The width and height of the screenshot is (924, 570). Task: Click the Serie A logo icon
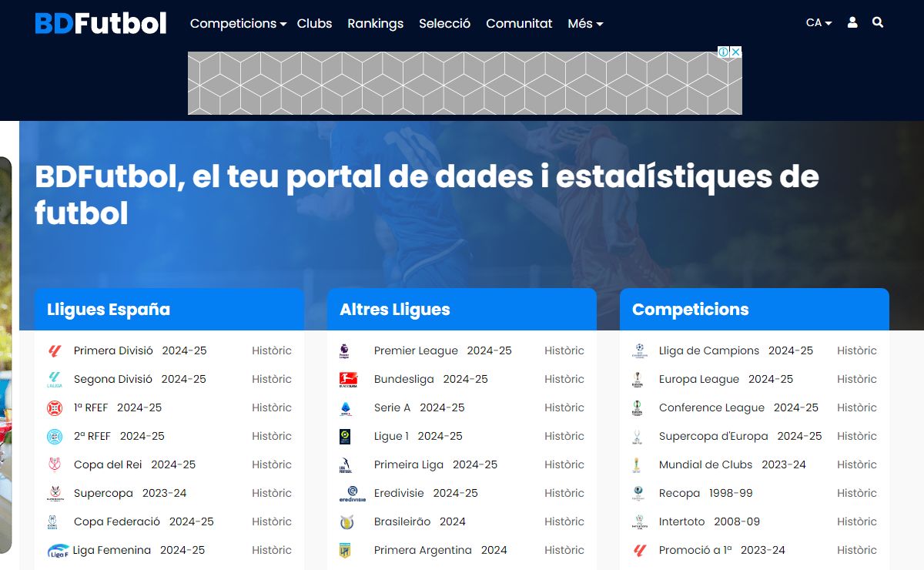[x=345, y=407]
